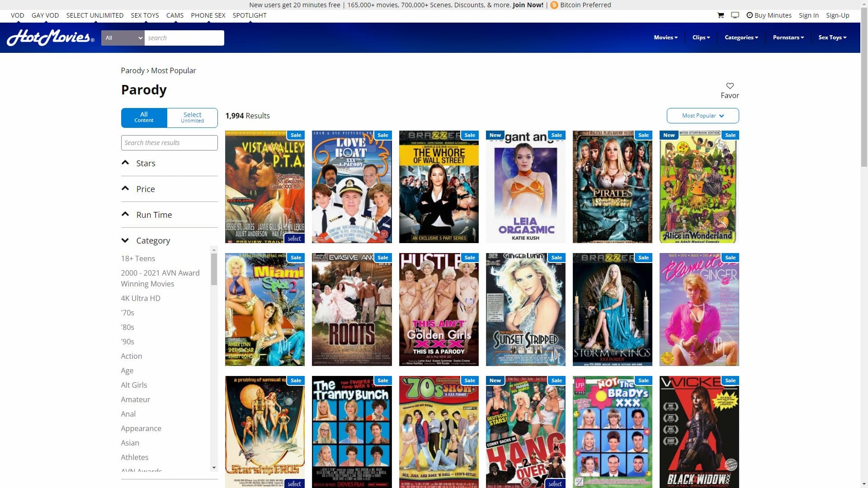Click the select badge on Vista Valley P.T.A.

tap(294, 238)
